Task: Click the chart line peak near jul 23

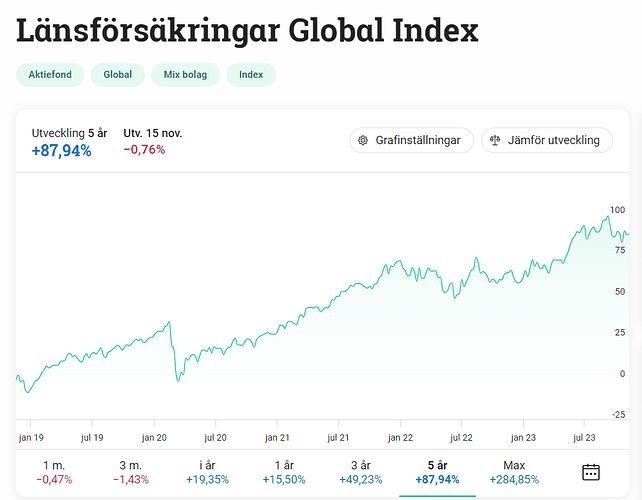Action: pyautogui.click(x=607, y=217)
